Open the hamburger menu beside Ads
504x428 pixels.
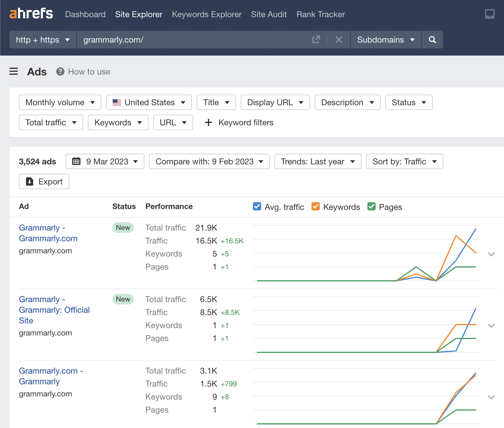(14, 71)
